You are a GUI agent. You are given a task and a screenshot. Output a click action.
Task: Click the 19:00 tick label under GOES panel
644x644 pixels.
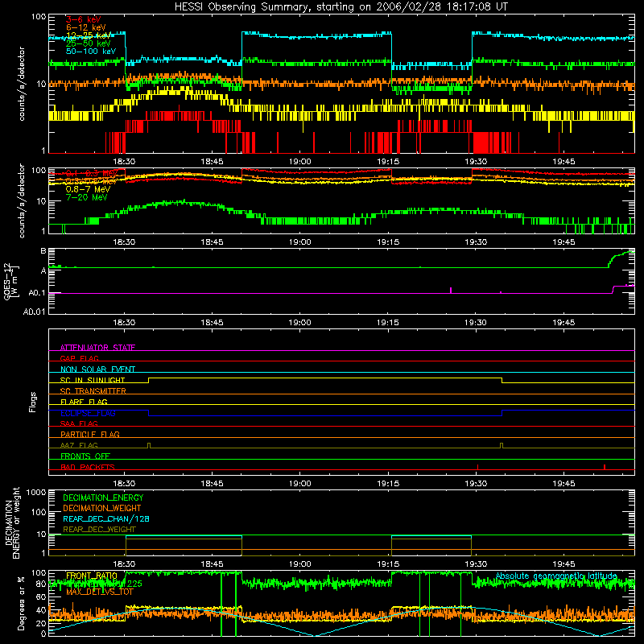pos(299,323)
